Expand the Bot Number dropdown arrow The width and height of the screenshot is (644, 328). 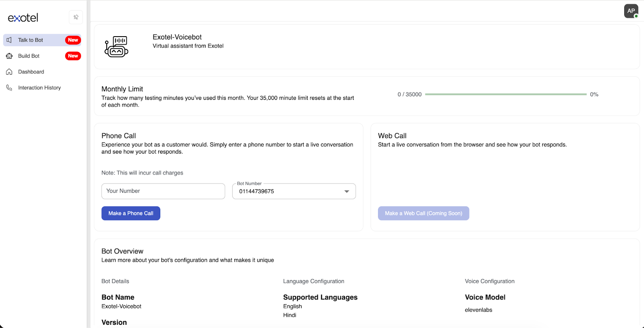coord(347,191)
